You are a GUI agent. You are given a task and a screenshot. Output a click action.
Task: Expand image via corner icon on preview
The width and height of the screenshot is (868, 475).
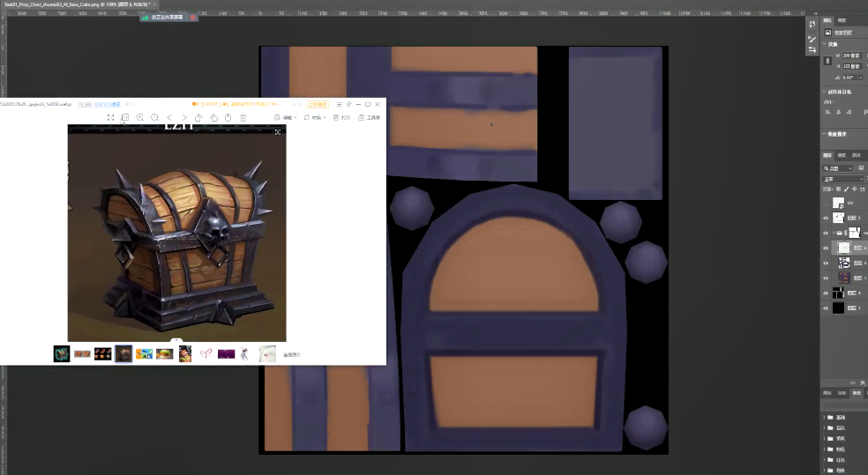278,132
